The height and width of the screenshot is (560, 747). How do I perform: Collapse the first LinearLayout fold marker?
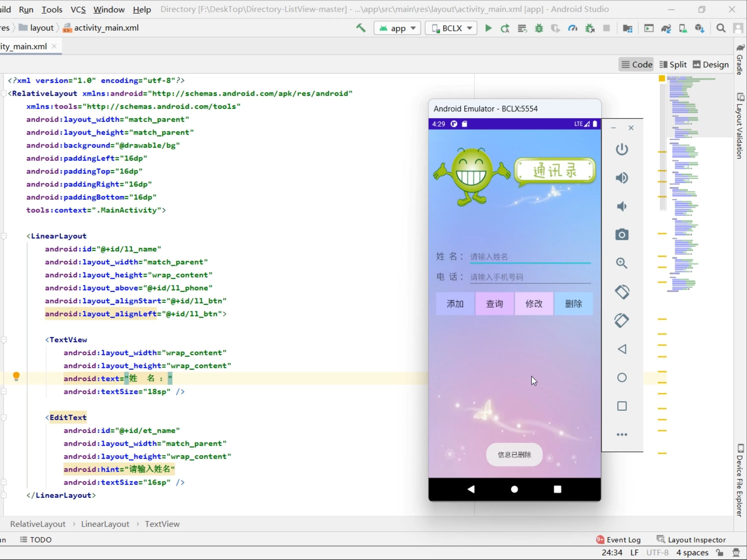pos(4,236)
